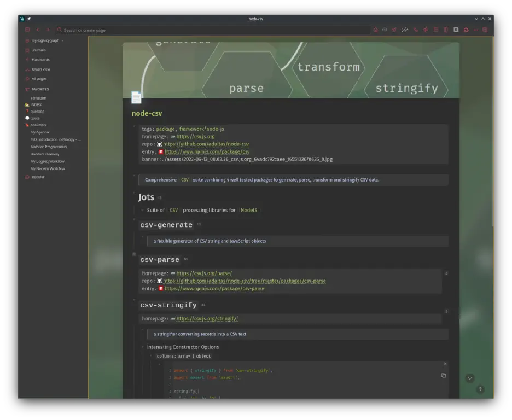Click the application icon in the title bar
The image size is (512, 420).
coord(22,19)
